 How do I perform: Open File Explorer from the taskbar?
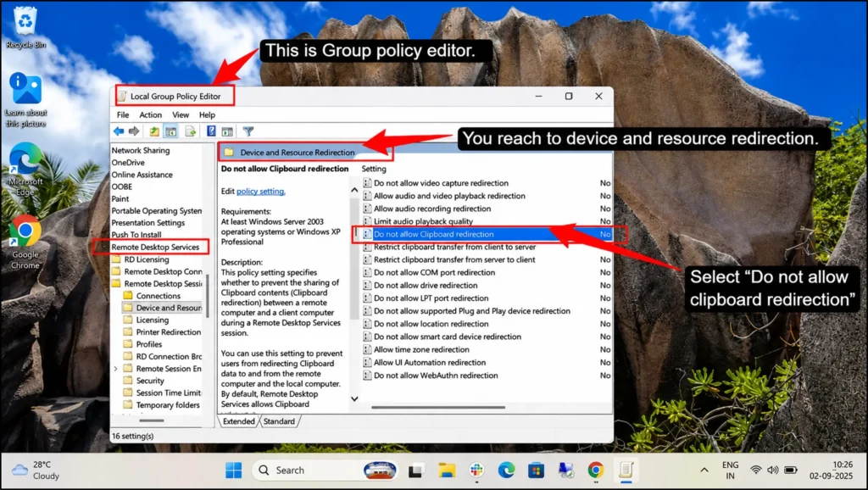click(446, 470)
